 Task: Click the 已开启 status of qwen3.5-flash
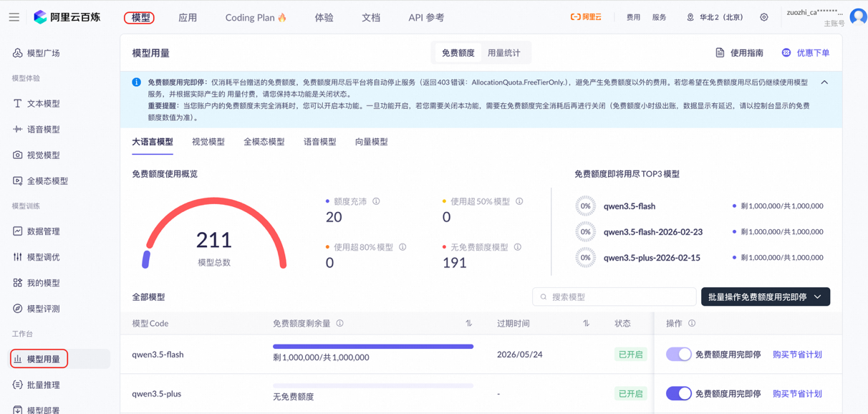click(x=630, y=355)
